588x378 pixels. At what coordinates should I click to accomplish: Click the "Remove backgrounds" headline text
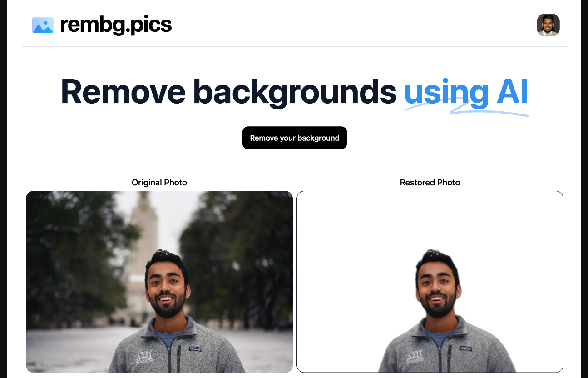[x=229, y=92]
